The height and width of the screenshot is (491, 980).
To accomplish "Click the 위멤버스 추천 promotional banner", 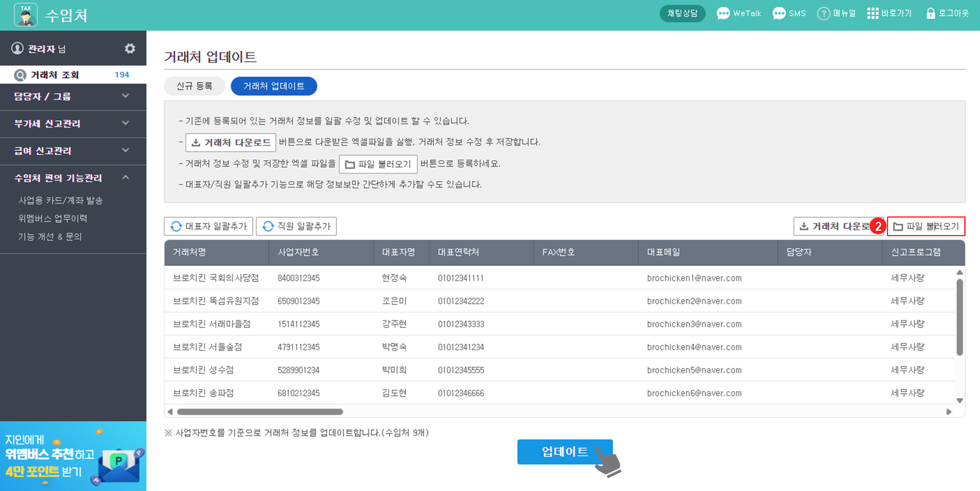I will pyautogui.click(x=73, y=456).
